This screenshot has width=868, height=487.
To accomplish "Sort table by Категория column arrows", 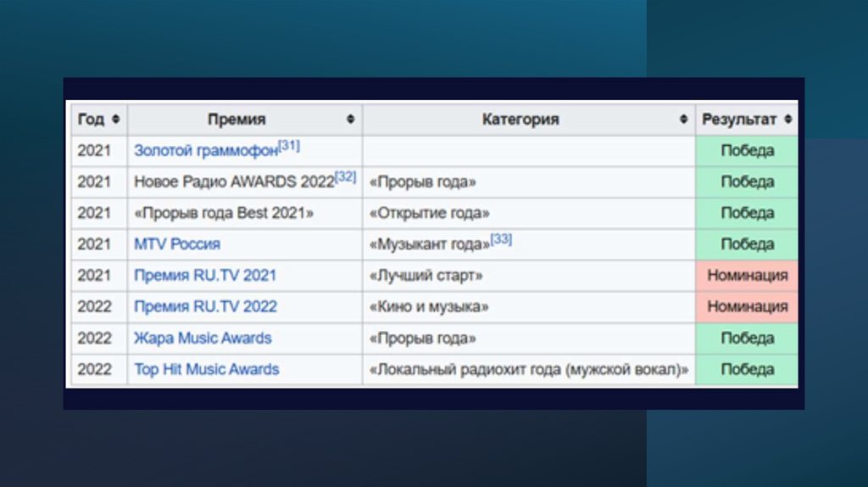I will click(684, 119).
